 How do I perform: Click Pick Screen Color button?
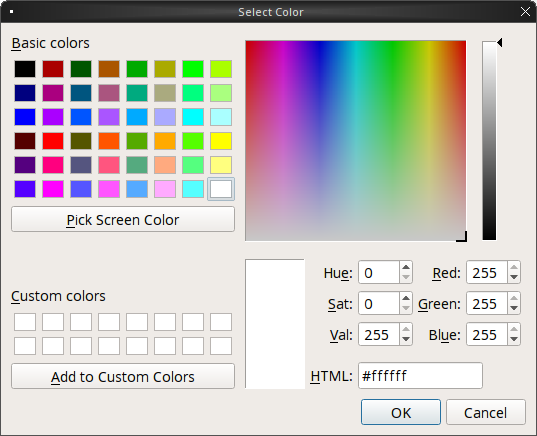(x=123, y=219)
